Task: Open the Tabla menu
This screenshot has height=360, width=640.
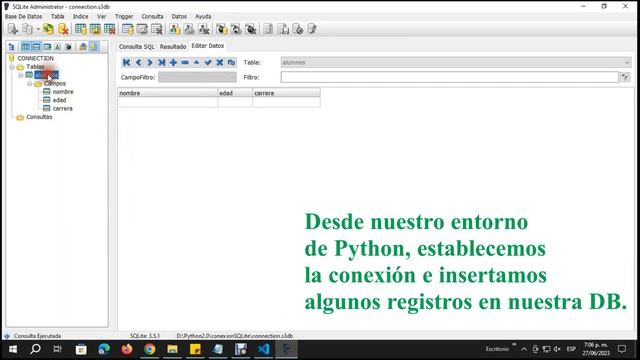Action: click(x=58, y=16)
